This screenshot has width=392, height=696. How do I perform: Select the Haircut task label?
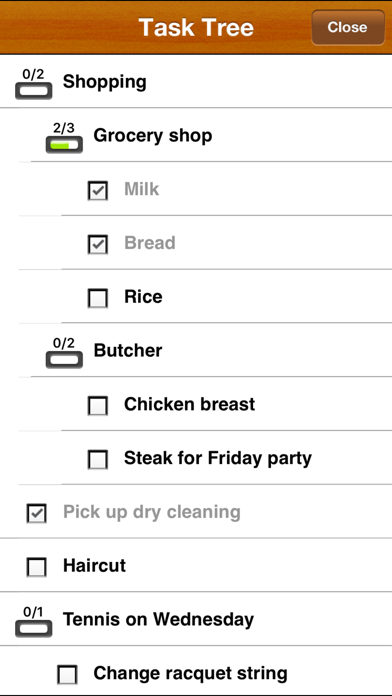tap(95, 566)
